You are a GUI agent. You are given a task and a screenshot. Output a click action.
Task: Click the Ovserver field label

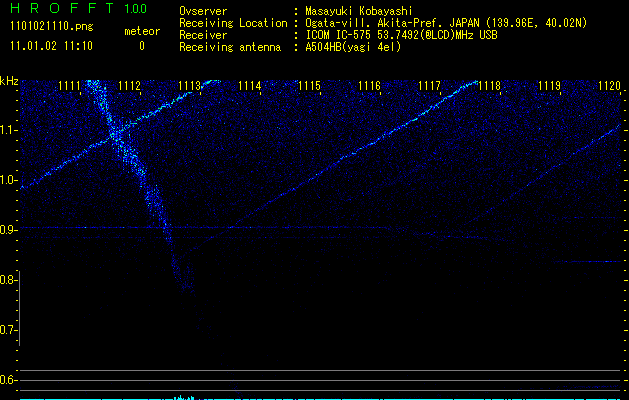[x=203, y=11]
